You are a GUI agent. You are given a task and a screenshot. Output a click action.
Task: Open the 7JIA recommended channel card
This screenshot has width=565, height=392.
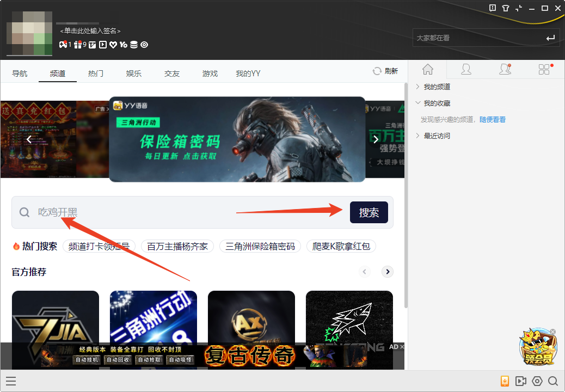point(56,317)
